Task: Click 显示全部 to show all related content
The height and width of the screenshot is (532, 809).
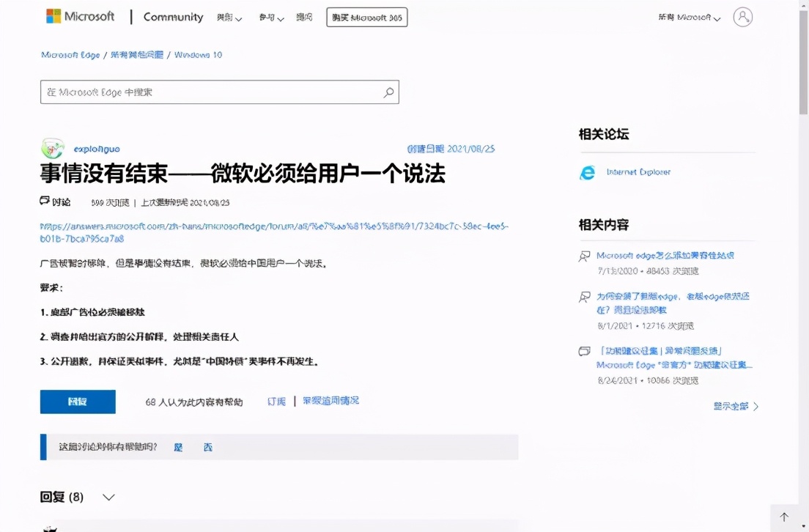Action: coord(731,405)
